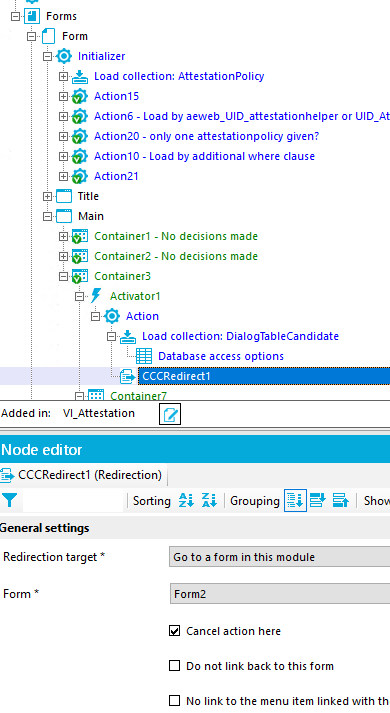The image size is (390, 713).
Task: Collapse the Main node
Action: pyautogui.click(x=47, y=216)
